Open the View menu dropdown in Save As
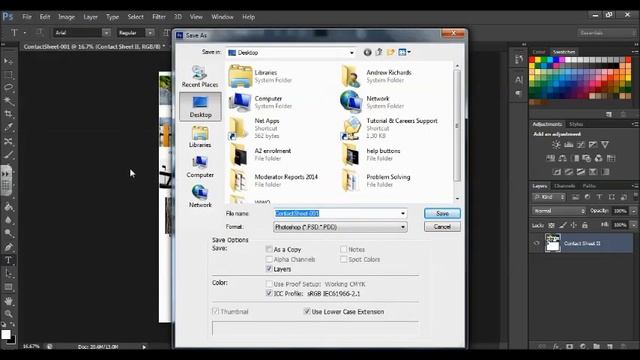Screen dimensions: 640x360 point(404,52)
